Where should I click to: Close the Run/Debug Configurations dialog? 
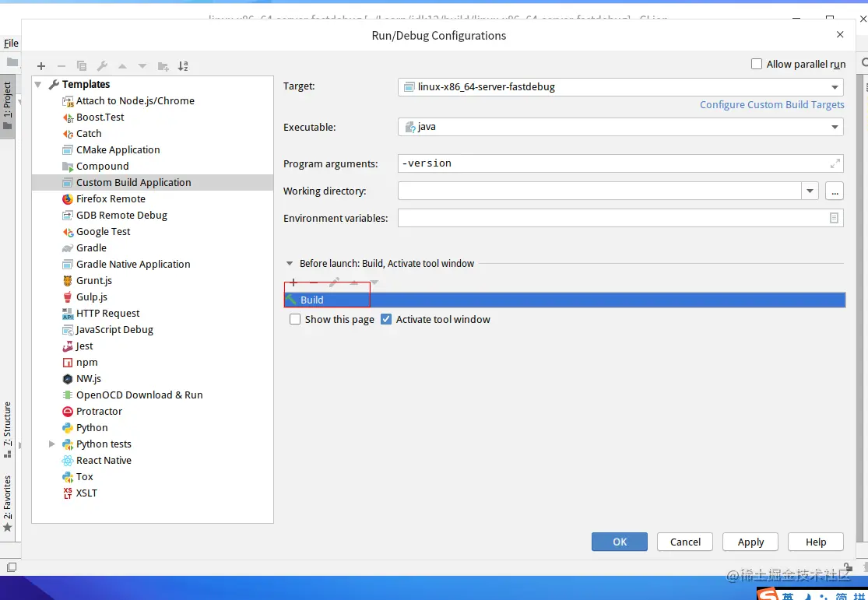click(840, 34)
